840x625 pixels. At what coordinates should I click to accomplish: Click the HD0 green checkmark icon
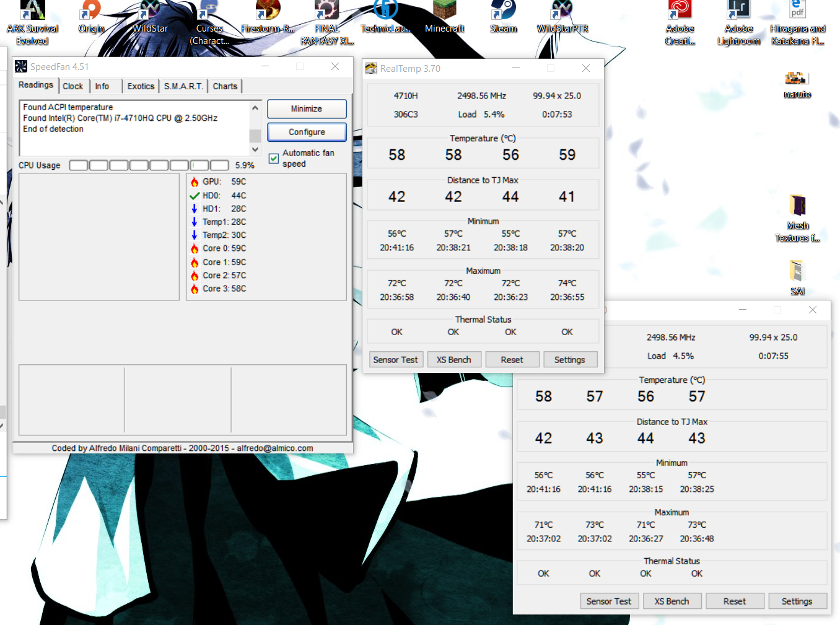pyautogui.click(x=195, y=195)
